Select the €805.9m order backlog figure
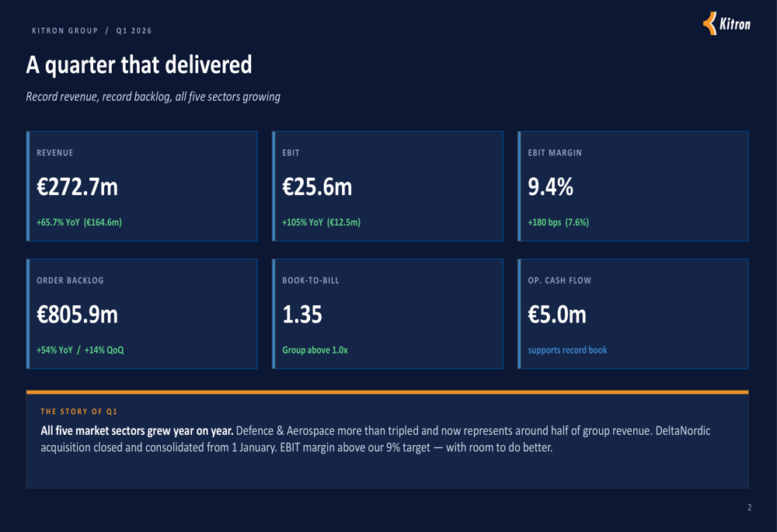This screenshot has height=532, width=777. coord(77,315)
